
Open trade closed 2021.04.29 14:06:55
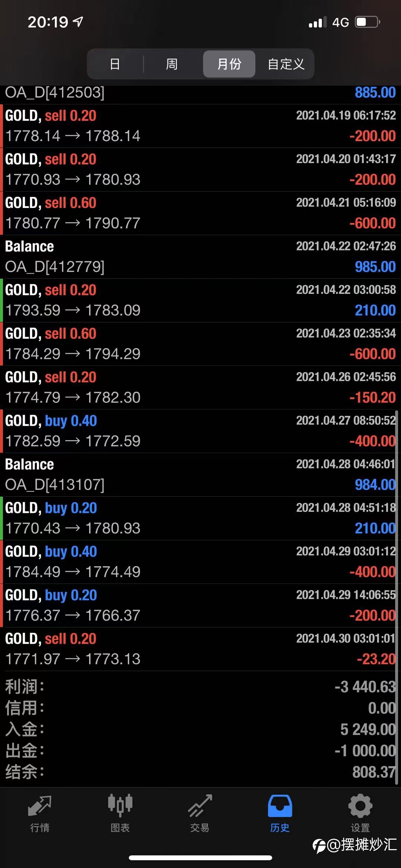200,605
